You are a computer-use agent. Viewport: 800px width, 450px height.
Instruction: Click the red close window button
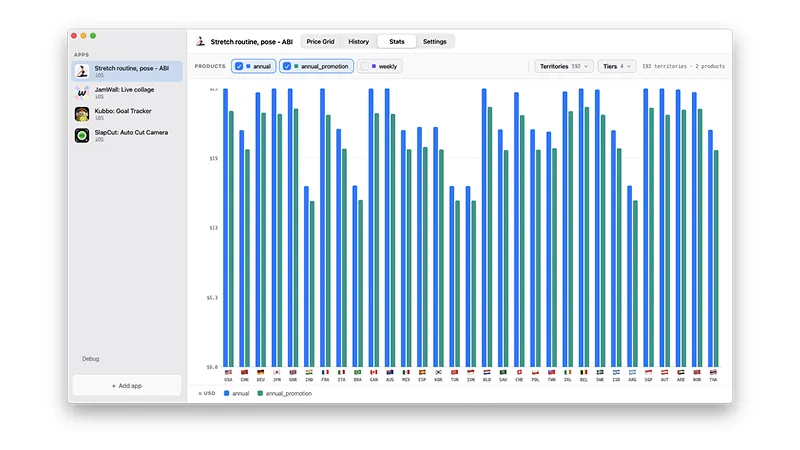(74, 36)
